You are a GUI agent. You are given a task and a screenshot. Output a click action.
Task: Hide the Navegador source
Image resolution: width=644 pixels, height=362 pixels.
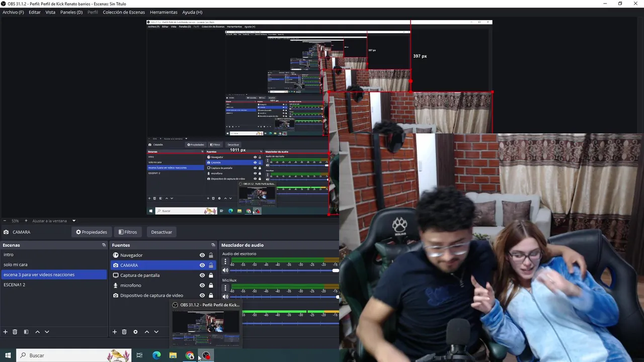coord(202,255)
